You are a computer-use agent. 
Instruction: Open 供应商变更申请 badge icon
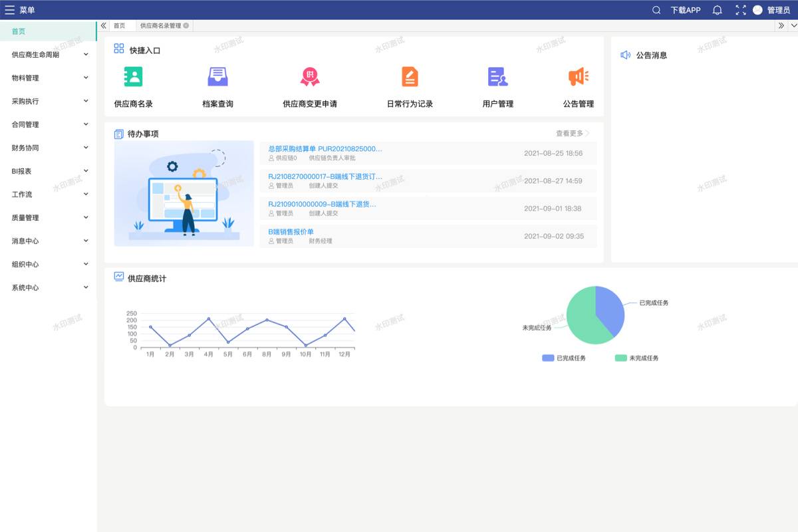(310, 77)
